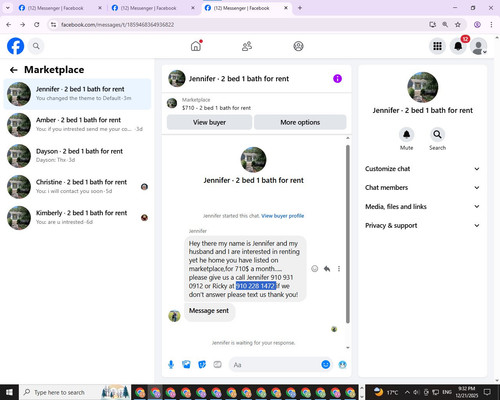Expand Media, files and links section
This screenshot has width=500, height=400.
point(423,206)
